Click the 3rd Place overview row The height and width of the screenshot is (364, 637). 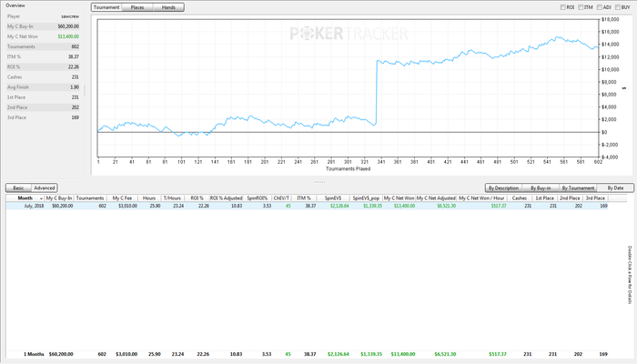[x=43, y=117]
